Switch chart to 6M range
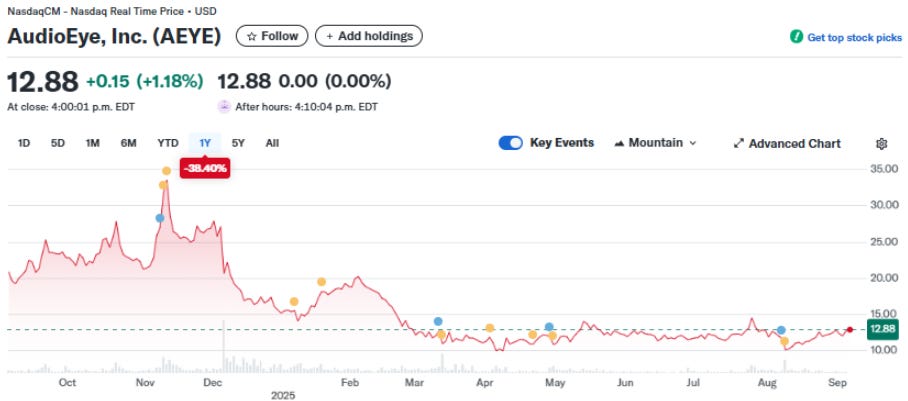 (129, 143)
